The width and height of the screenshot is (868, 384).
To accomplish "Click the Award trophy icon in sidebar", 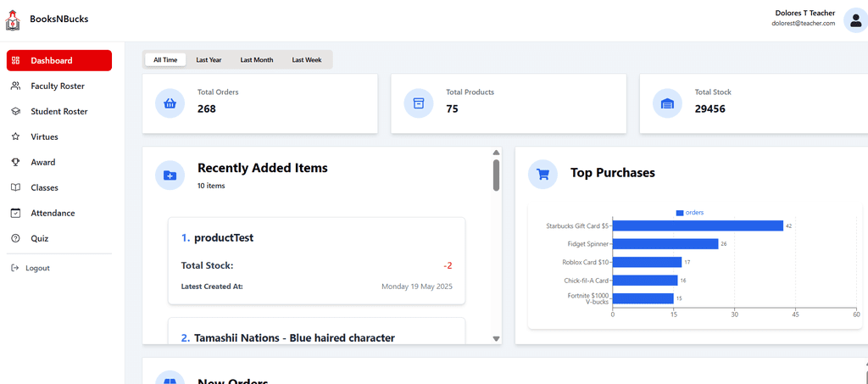I will pyautogui.click(x=15, y=162).
